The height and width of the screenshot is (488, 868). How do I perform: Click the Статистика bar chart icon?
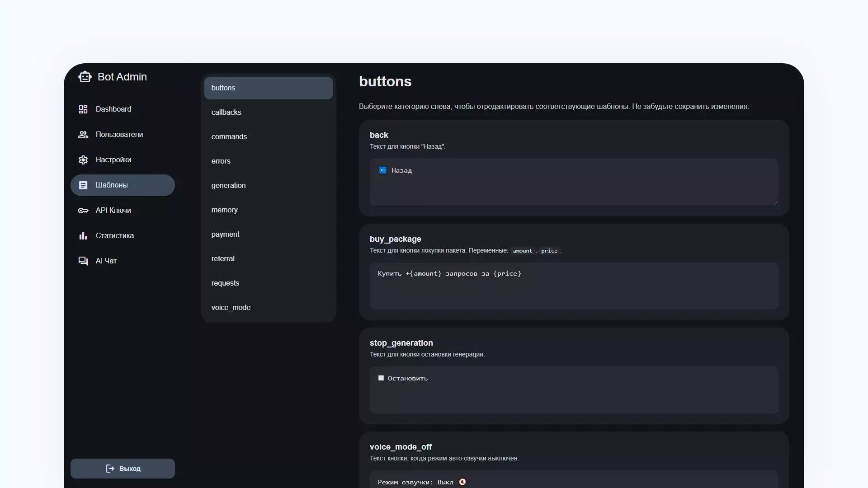click(83, 236)
